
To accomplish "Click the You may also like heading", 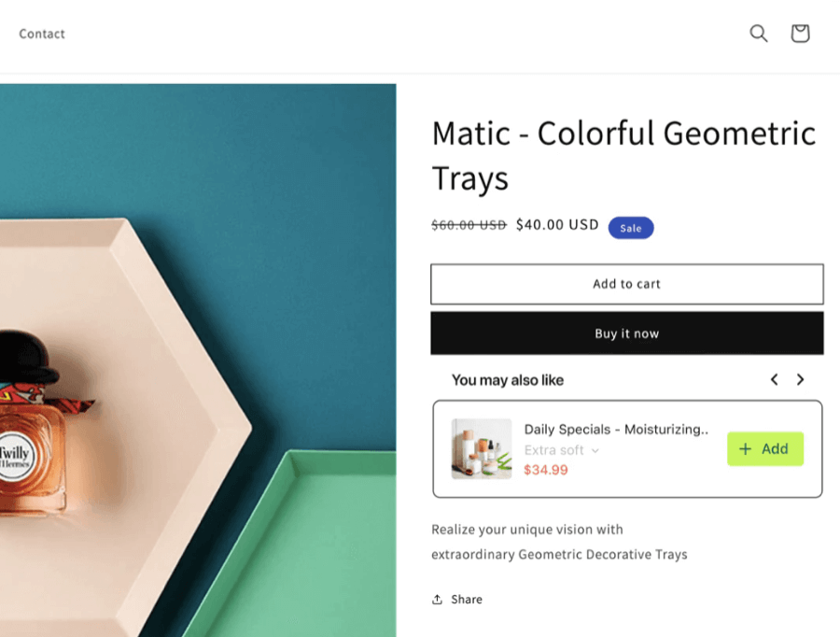I will click(508, 380).
